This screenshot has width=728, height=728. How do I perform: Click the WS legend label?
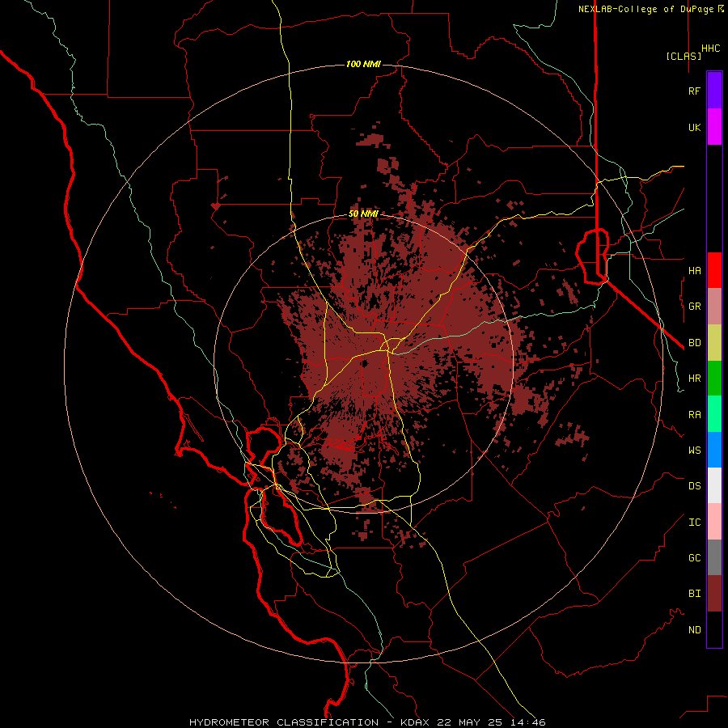point(694,450)
